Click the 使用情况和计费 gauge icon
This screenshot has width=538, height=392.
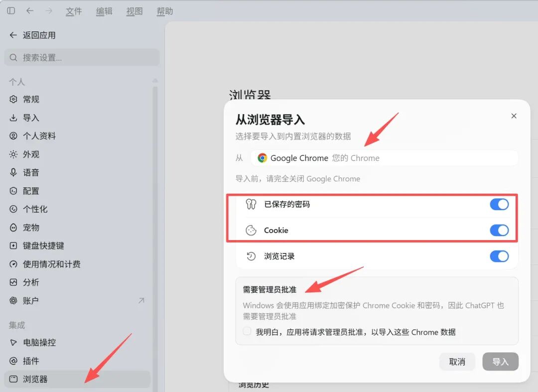13,264
